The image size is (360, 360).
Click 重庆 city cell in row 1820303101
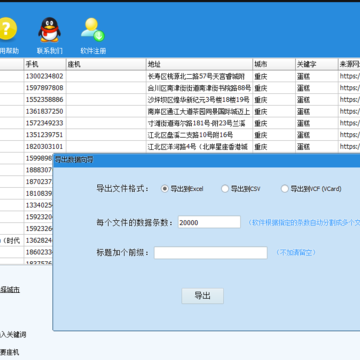[x=274, y=147]
